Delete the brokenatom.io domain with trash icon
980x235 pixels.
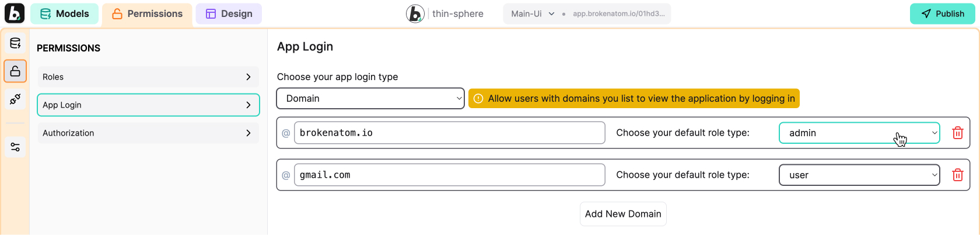[x=957, y=133]
